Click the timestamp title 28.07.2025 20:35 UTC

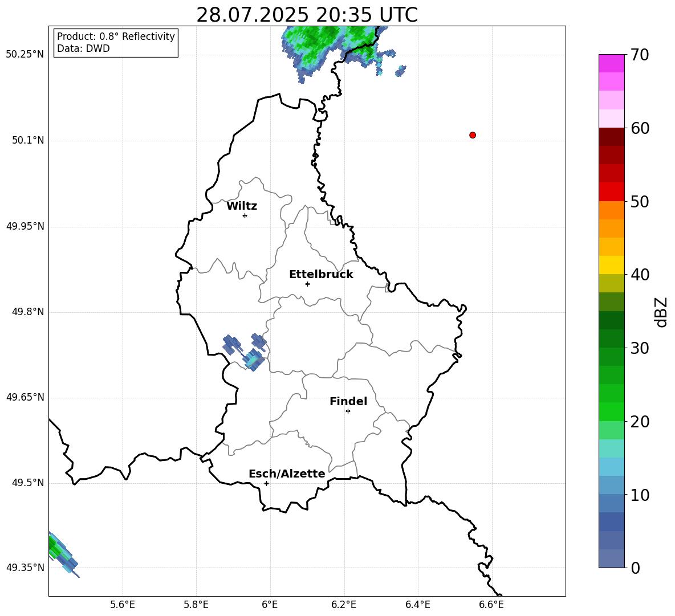(x=307, y=15)
